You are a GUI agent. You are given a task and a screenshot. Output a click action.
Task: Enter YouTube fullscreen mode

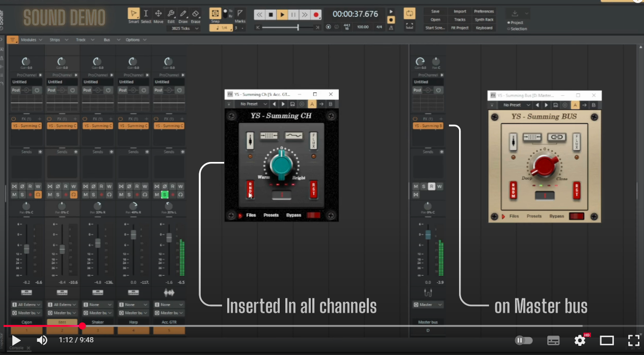coord(633,340)
